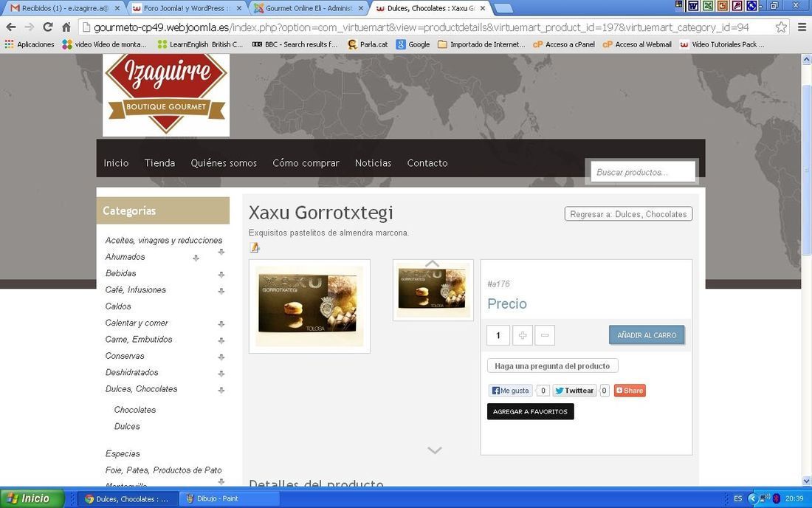812x508 pixels.
Task: Launch PowerPoint from the Office shortcut bar
Action: click(x=723, y=6)
